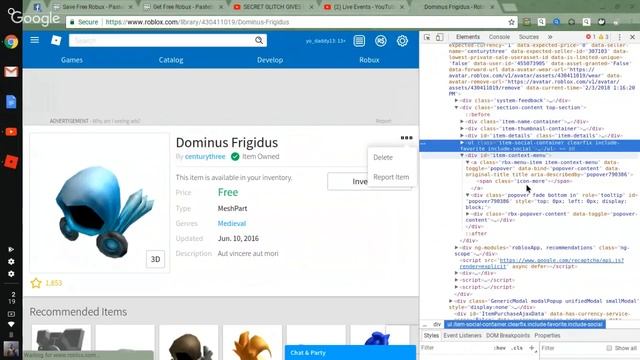Switch to Console tab in DevTools
The height and width of the screenshot is (360, 640).
tap(499, 37)
